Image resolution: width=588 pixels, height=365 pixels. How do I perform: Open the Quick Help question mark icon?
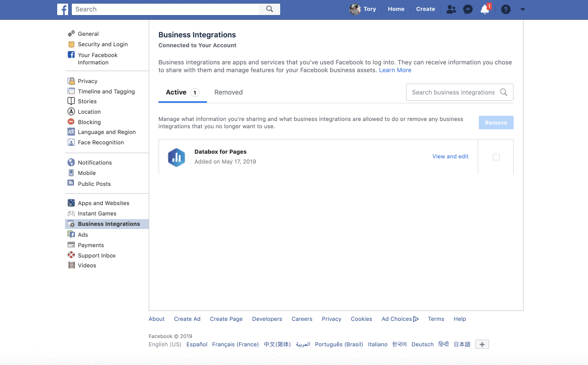tap(505, 9)
